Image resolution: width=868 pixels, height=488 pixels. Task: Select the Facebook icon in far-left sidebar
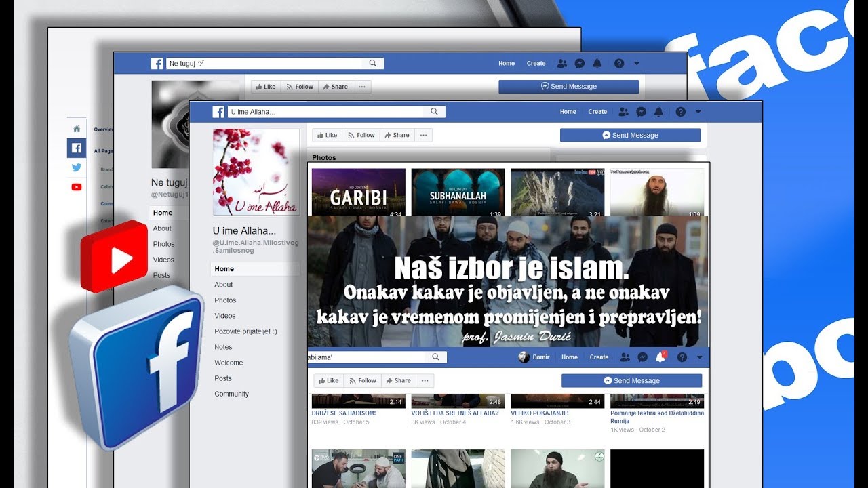77,148
